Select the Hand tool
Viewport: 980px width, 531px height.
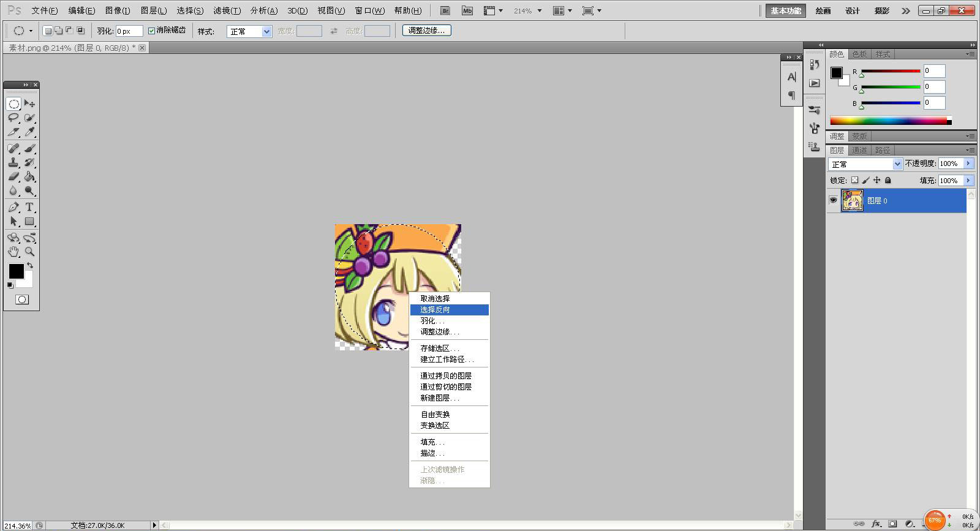[x=13, y=252]
